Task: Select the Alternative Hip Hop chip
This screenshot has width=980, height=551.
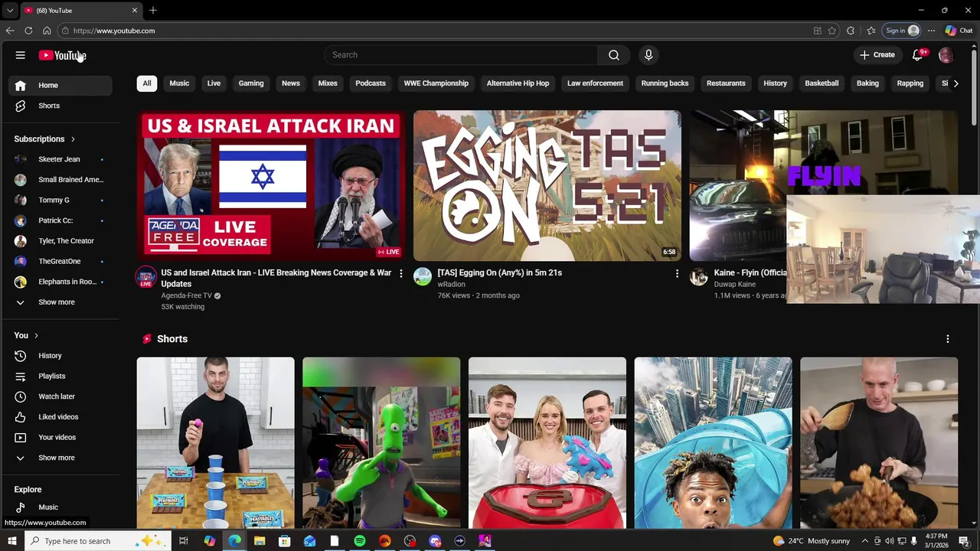Action: [x=518, y=83]
